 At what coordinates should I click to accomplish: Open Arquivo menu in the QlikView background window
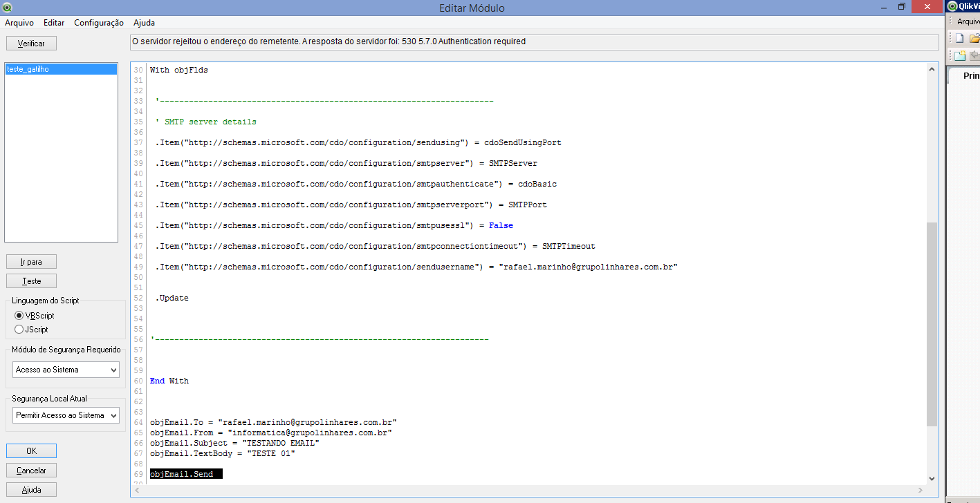tap(968, 22)
